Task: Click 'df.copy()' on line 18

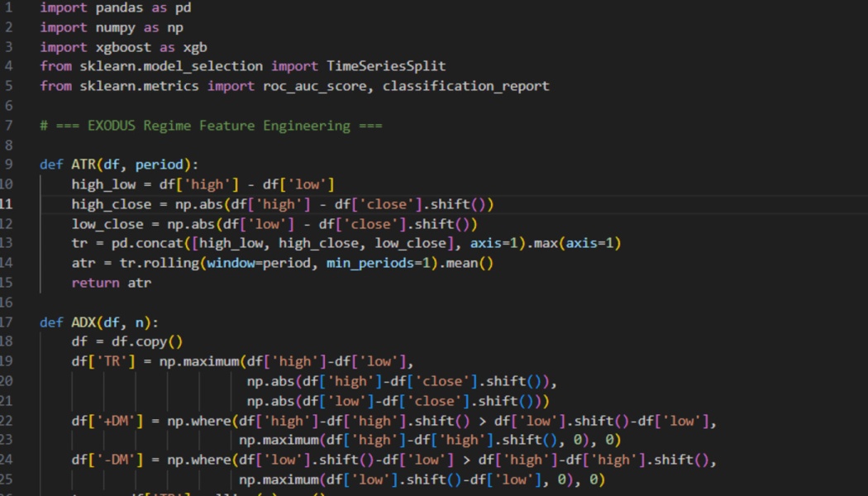Action: pos(146,342)
